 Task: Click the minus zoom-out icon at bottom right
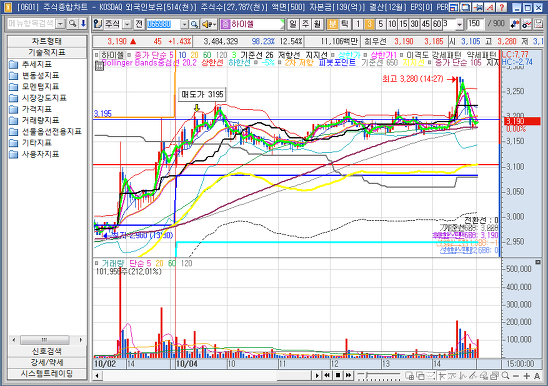point(516,376)
